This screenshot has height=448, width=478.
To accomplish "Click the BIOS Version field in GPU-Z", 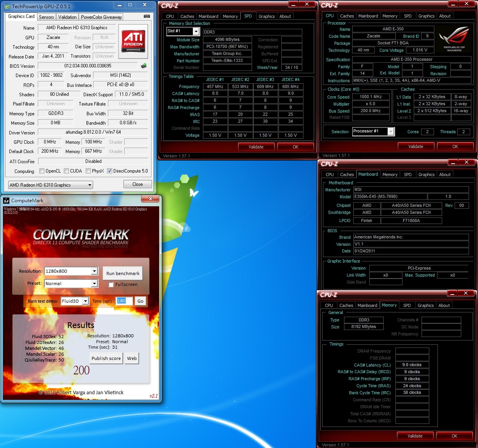I will click(x=88, y=66).
